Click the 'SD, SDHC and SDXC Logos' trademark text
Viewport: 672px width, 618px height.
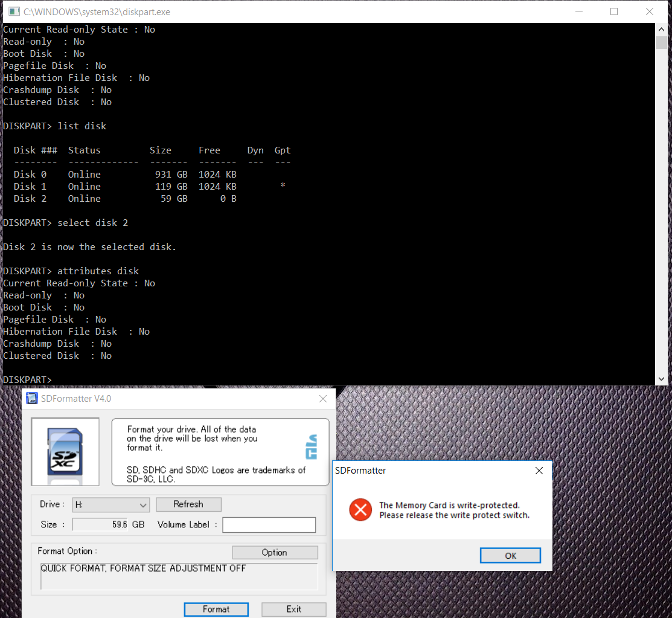(216, 474)
